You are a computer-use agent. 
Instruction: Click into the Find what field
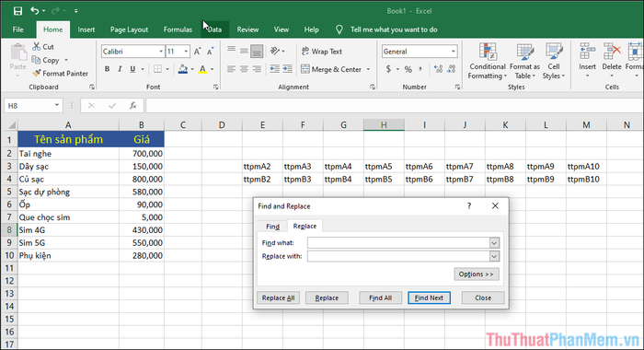(x=398, y=242)
